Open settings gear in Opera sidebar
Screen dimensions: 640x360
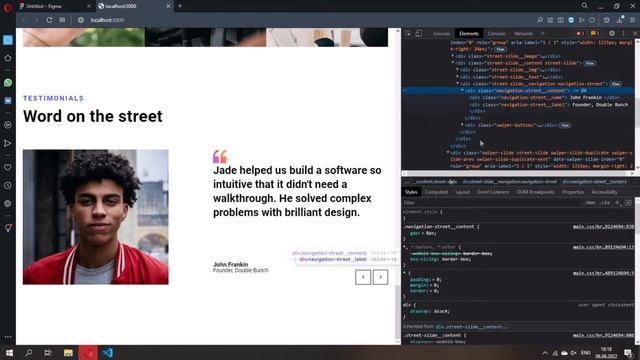click(x=8, y=203)
